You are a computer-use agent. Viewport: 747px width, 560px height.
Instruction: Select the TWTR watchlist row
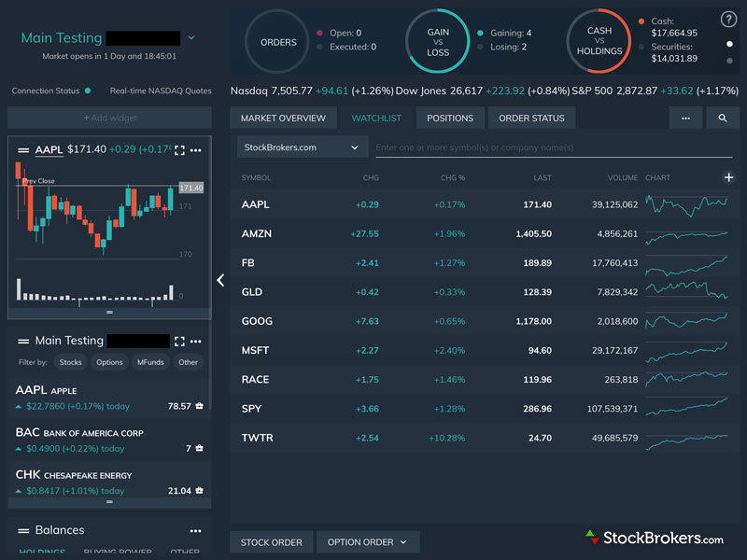(485, 438)
